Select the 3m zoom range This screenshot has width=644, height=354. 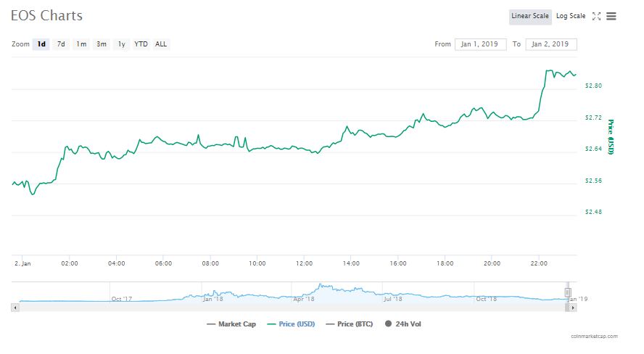coord(102,44)
